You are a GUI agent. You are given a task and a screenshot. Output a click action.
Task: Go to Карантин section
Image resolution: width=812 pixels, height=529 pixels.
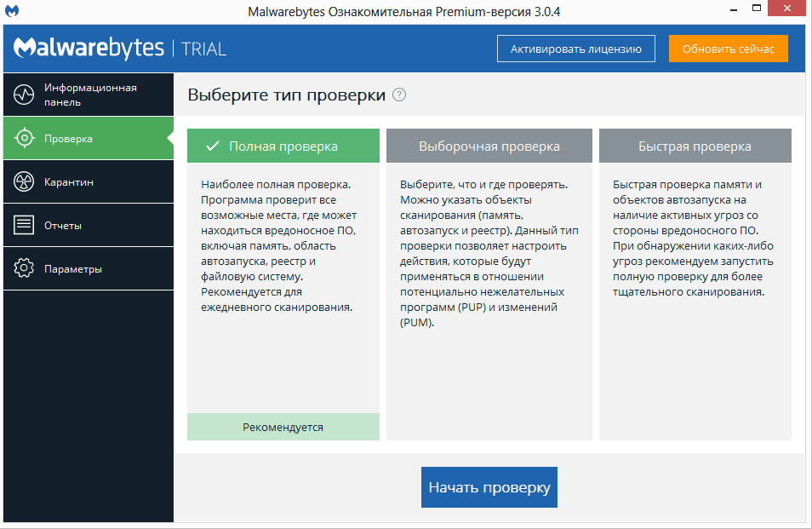pyautogui.click(x=89, y=181)
